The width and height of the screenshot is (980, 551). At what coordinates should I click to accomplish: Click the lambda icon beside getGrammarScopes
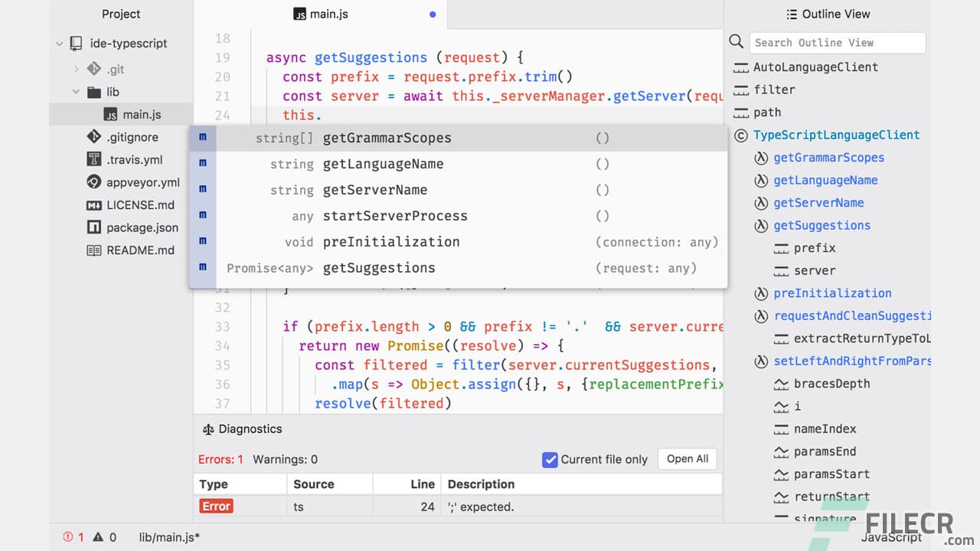tap(760, 158)
